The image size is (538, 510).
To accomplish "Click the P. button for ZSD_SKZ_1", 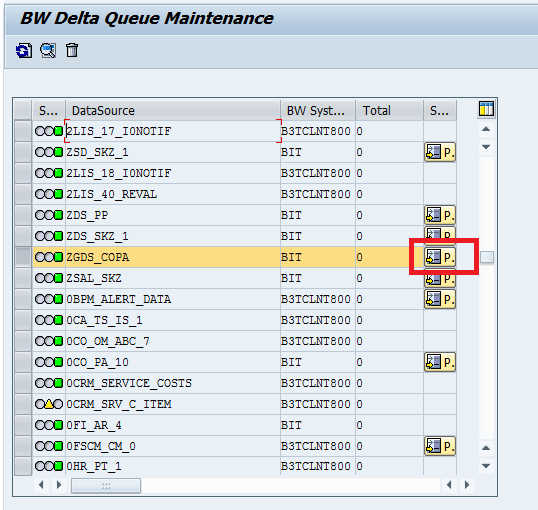I will 440,152.
